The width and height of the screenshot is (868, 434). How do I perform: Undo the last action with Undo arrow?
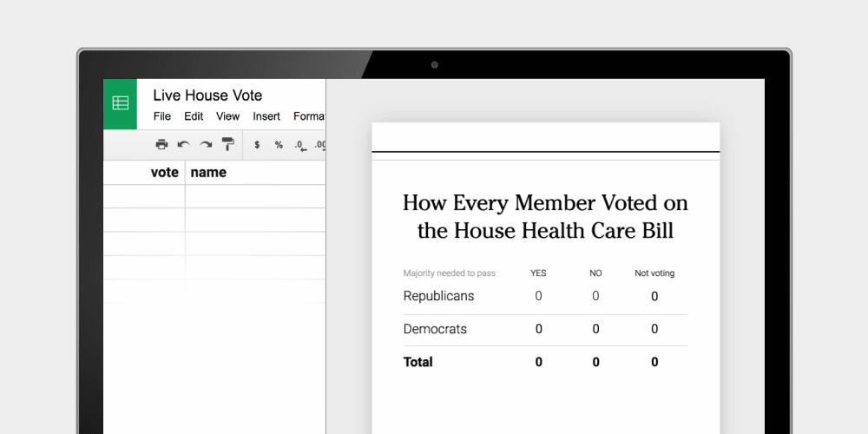[183, 144]
